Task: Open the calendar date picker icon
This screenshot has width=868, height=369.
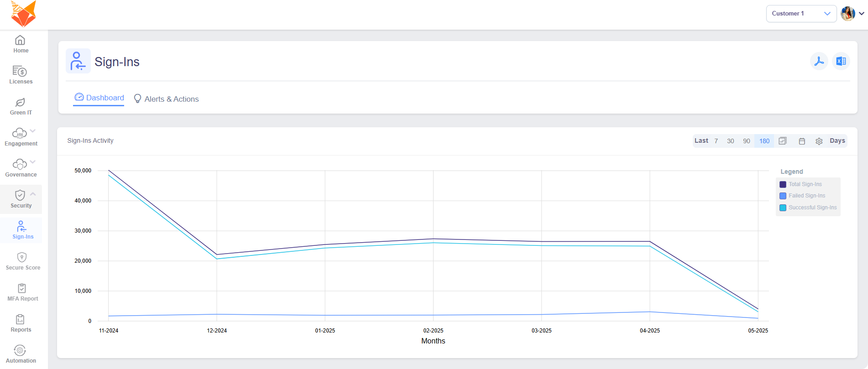Action: pyautogui.click(x=802, y=141)
